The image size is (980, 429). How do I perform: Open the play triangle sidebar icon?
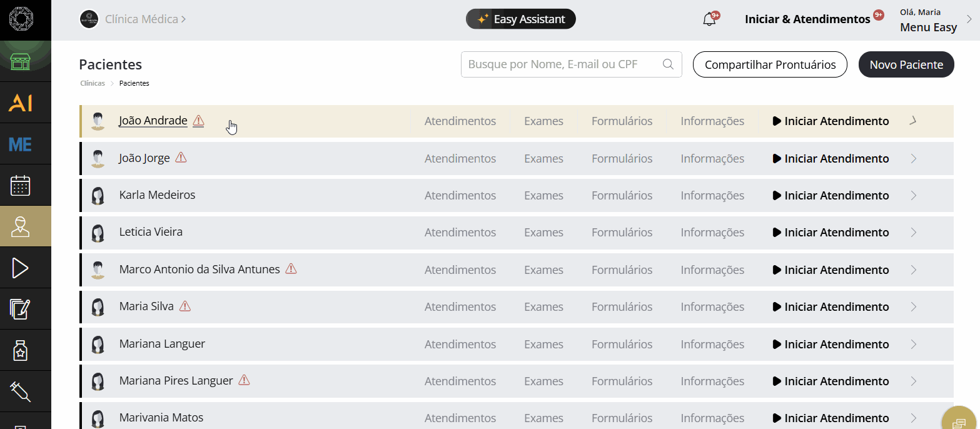coord(21,268)
